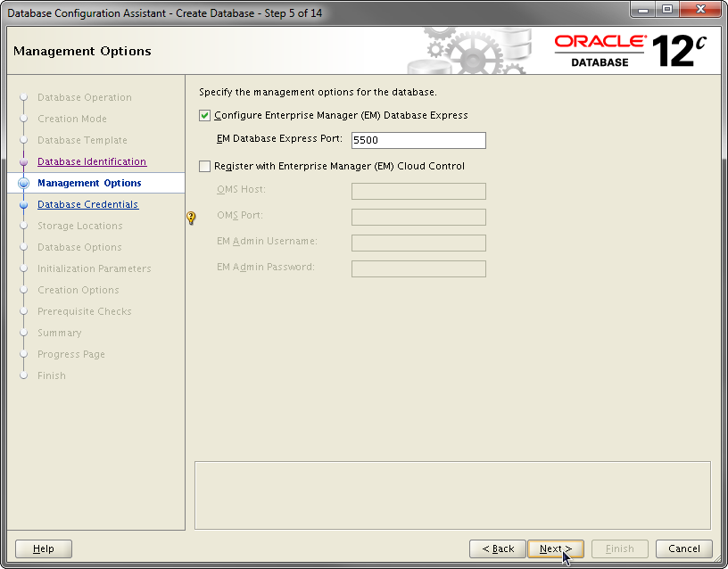Click the message area at the bottom
The image size is (728, 569).
tap(452, 495)
